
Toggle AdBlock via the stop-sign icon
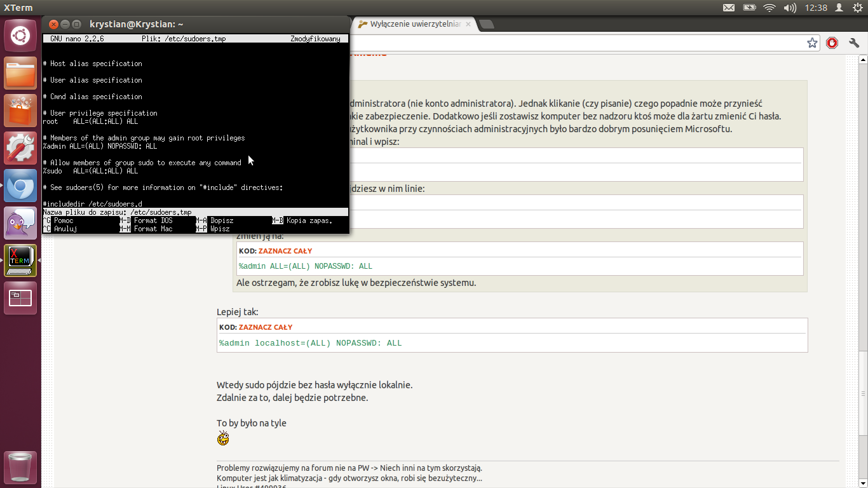tap(832, 43)
